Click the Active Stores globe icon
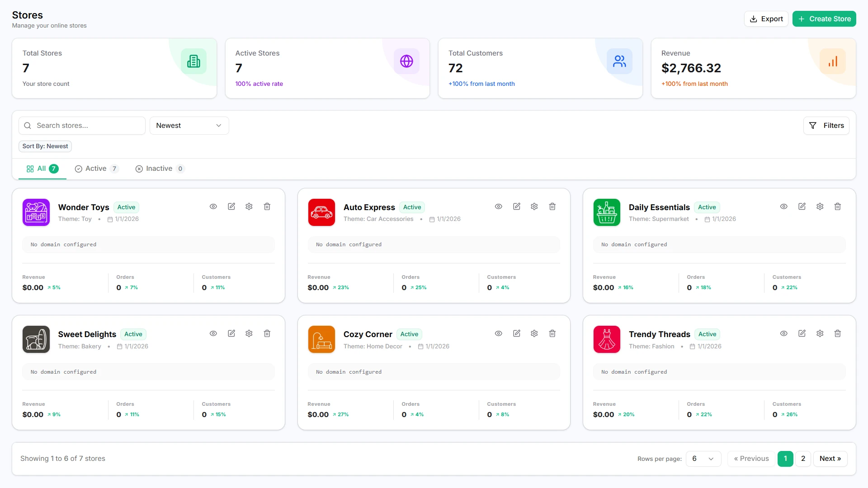The image size is (868, 488). tap(406, 61)
